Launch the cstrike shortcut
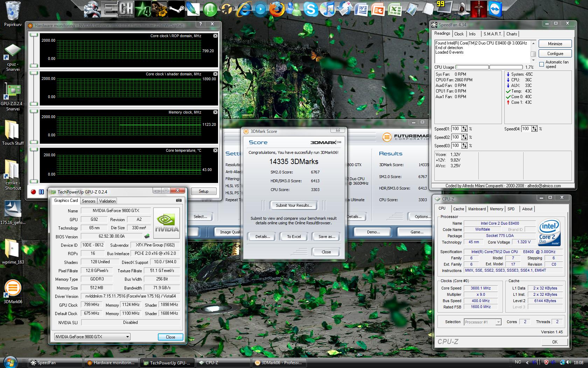Image resolution: width=588 pixels, height=368 pixels. click(13, 175)
